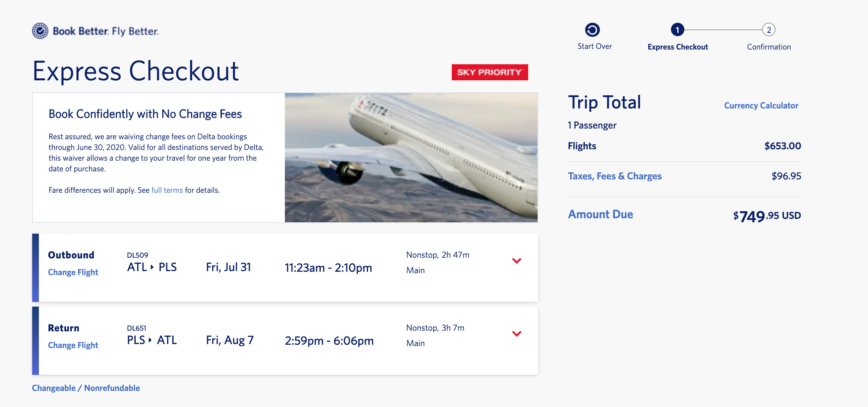
Task: Open the full terms link
Action: pos(167,190)
